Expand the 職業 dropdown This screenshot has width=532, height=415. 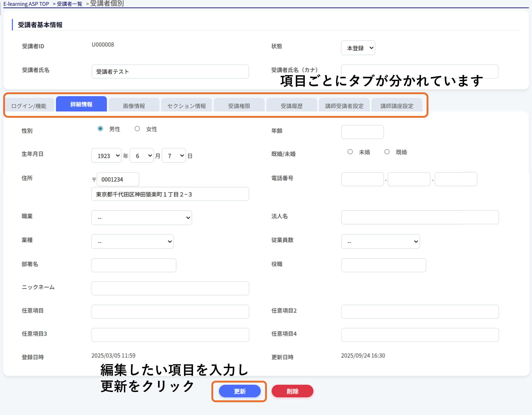142,218
